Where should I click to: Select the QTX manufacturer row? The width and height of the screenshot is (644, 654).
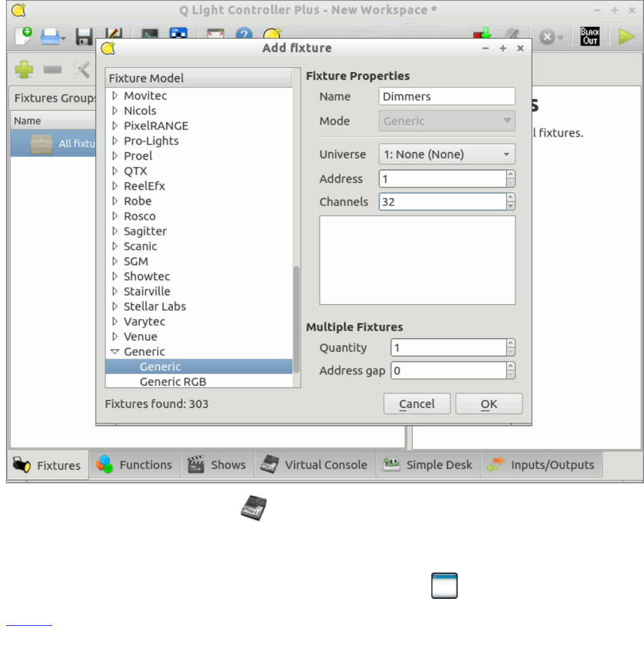[199, 171]
